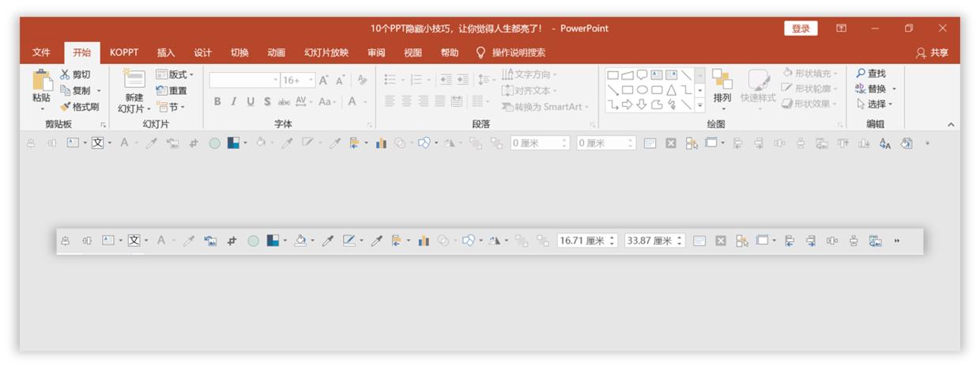
Task: Expand the Layout (版式) dropdown
Action: pyautogui.click(x=174, y=74)
